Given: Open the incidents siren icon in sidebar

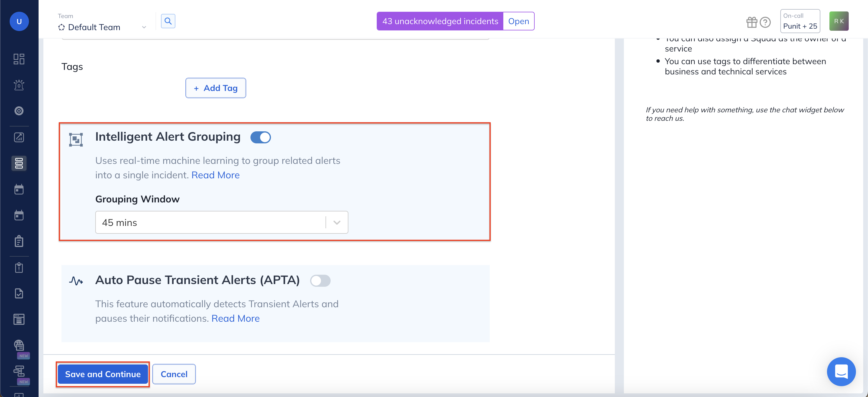Looking at the screenshot, I should [x=19, y=85].
